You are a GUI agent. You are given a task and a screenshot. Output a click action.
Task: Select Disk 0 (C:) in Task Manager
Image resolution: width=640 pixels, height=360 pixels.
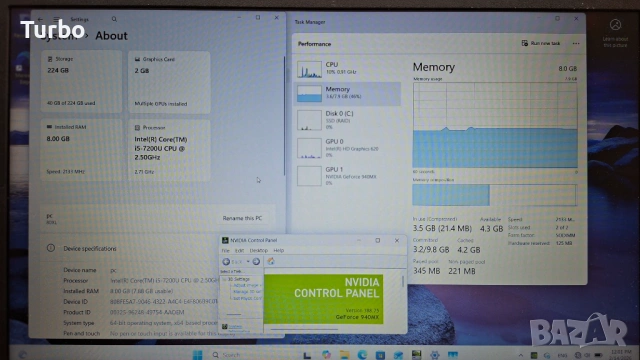(x=347, y=121)
